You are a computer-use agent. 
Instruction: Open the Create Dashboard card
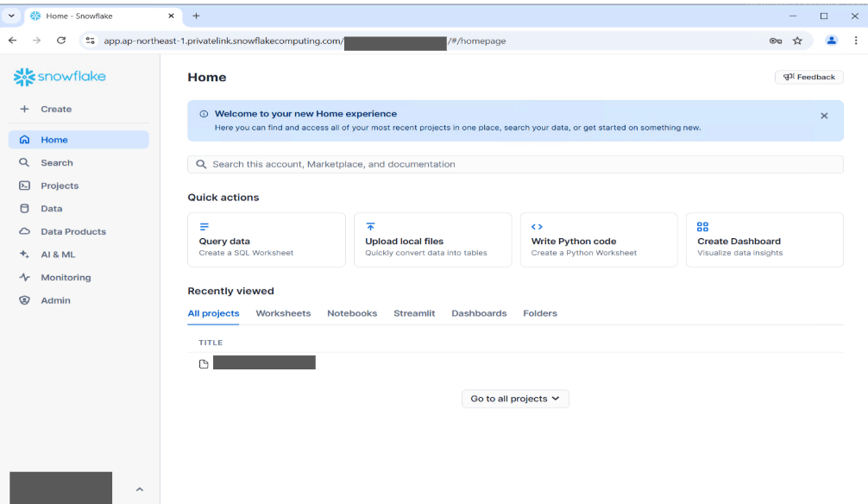pyautogui.click(x=764, y=240)
